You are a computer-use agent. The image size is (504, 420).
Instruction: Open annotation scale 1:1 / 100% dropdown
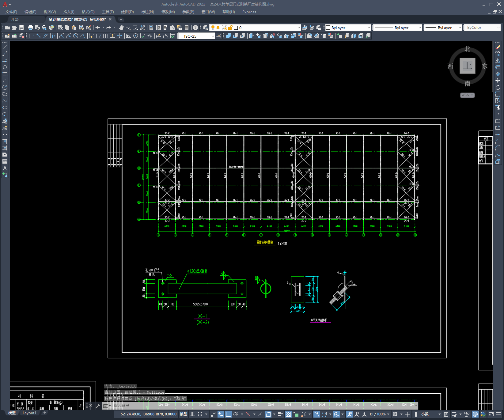[379, 414]
